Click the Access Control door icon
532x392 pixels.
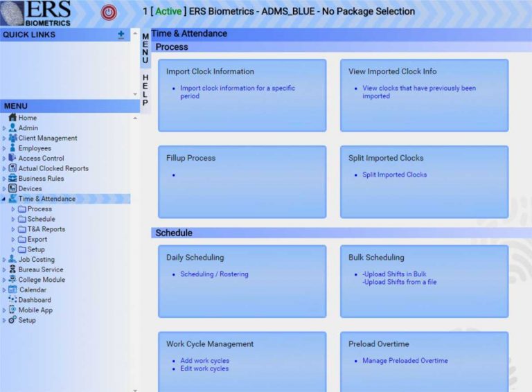(12, 158)
